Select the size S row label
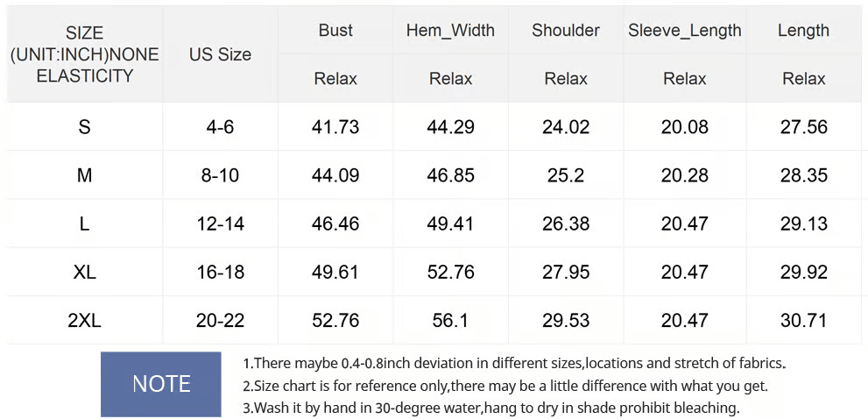Image resolution: width=868 pixels, height=419 pixels. coord(84,127)
